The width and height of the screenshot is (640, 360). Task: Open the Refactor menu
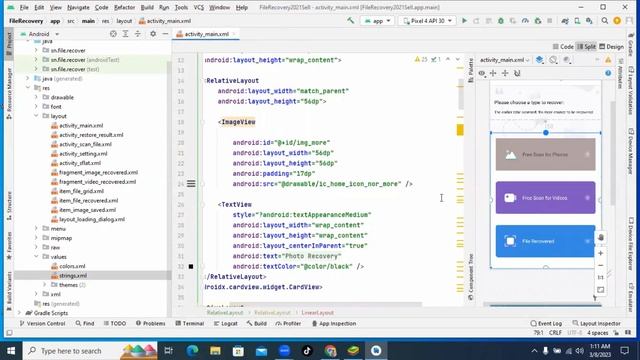(x=124, y=7)
